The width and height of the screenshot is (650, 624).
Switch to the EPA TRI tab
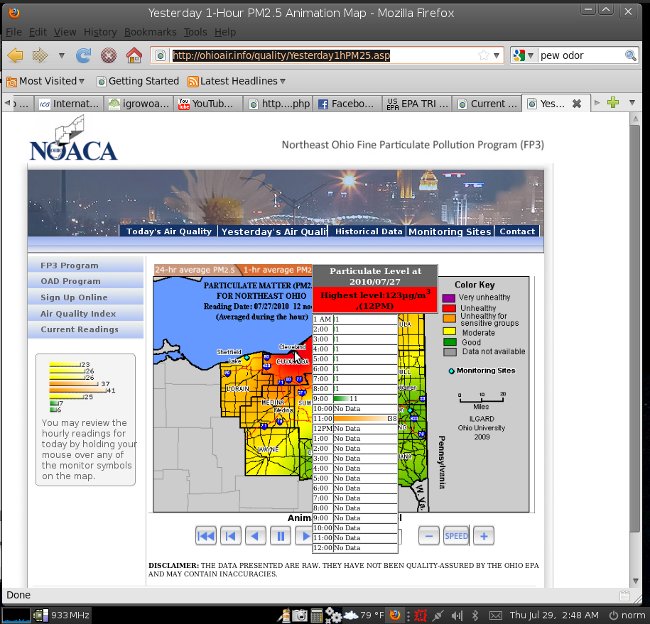[x=417, y=104]
